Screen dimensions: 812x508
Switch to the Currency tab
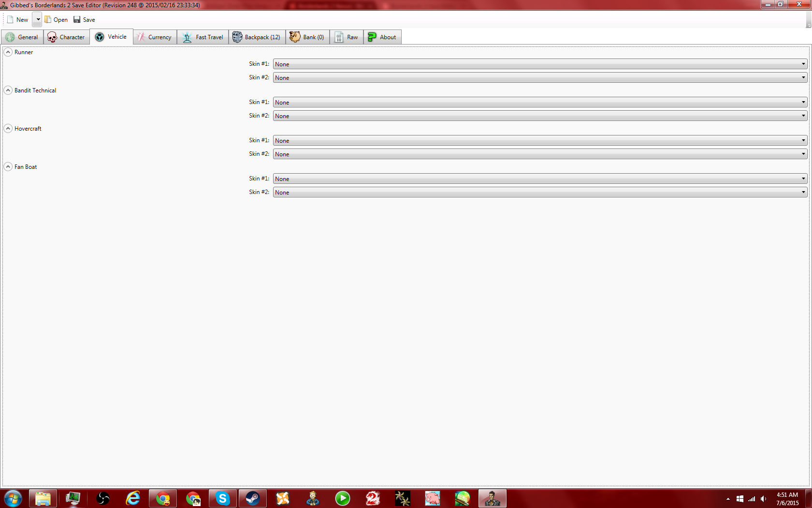pos(155,37)
